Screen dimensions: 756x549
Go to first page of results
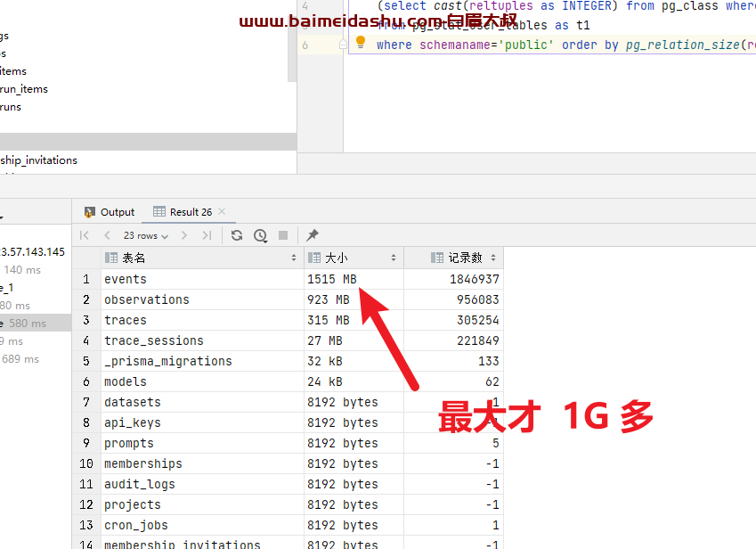[x=85, y=235]
